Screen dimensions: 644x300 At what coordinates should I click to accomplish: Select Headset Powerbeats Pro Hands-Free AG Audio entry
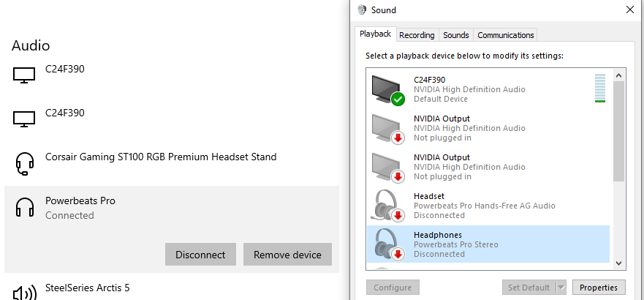pyautogui.click(x=488, y=206)
